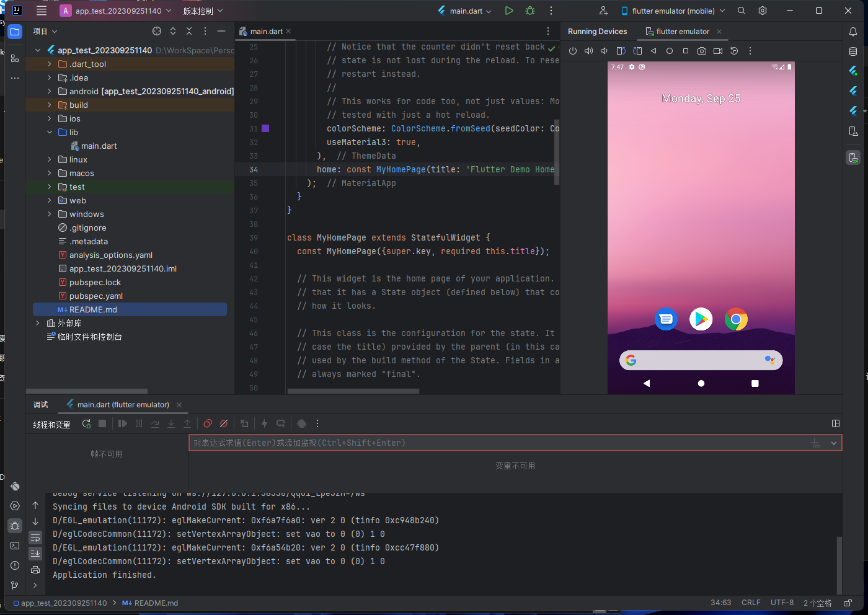
Task: Mute all breakpoints in the debug toolbar
Action: [x=224, y=423]
